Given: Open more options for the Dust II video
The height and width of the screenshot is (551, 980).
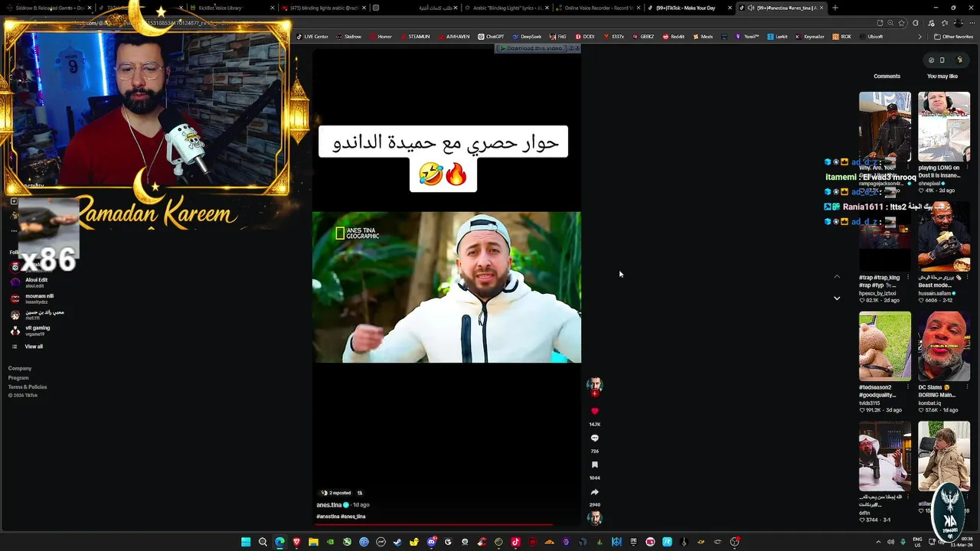Looking at the screenshot, I should pos(968,168).
